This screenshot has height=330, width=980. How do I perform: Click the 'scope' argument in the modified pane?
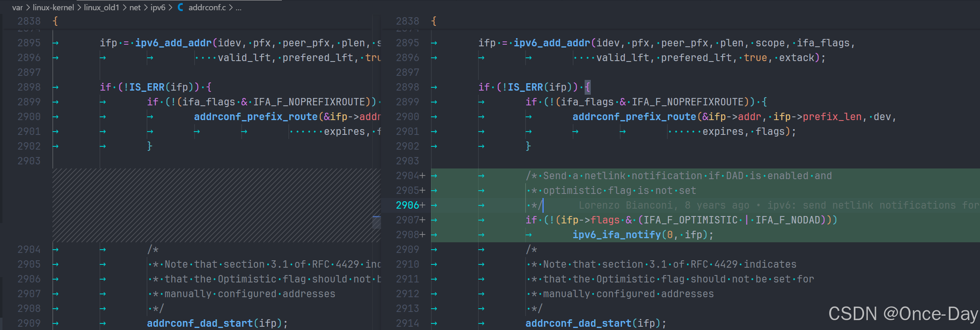point(770,43)
